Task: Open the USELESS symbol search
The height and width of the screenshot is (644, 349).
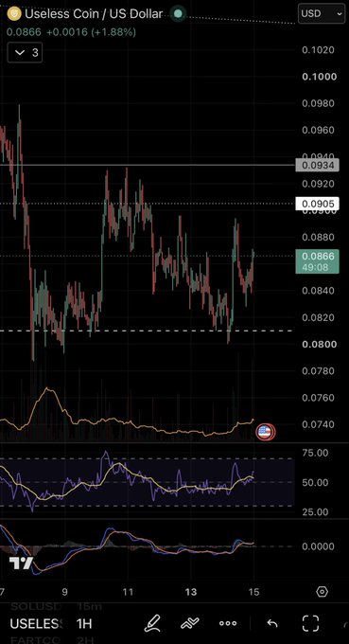Action: coord(36,624)
